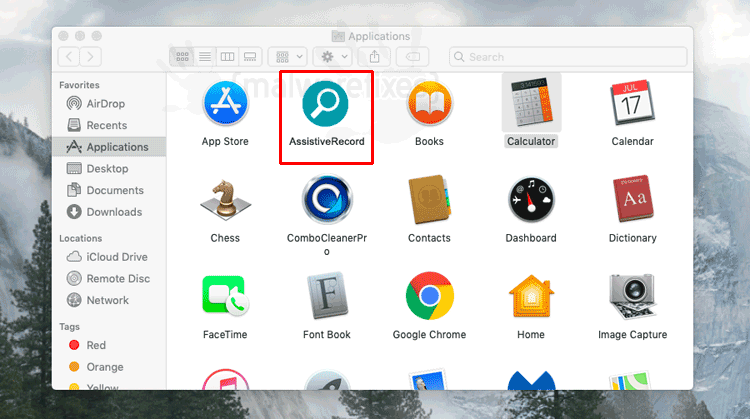
Task: Open Desktop in the sidebar
Action: coord(109,168)
